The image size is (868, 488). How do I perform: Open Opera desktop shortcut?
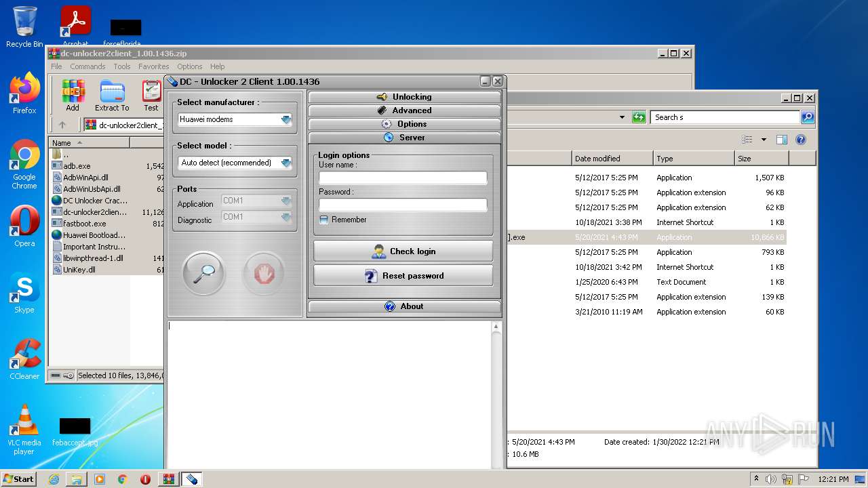(x=24, y=226)
